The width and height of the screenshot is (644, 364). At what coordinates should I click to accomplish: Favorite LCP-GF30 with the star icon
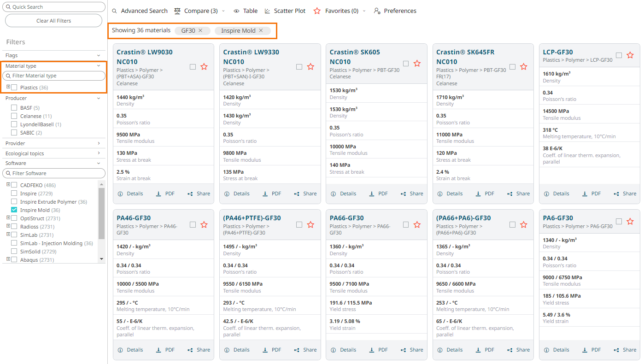pos(630,55)
